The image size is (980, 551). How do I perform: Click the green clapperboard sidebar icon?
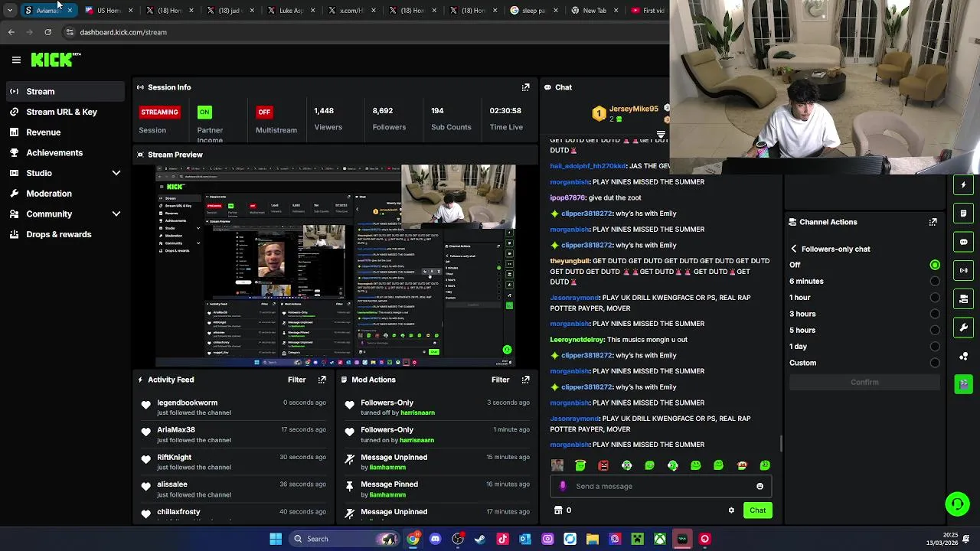[x=964, y=384]
